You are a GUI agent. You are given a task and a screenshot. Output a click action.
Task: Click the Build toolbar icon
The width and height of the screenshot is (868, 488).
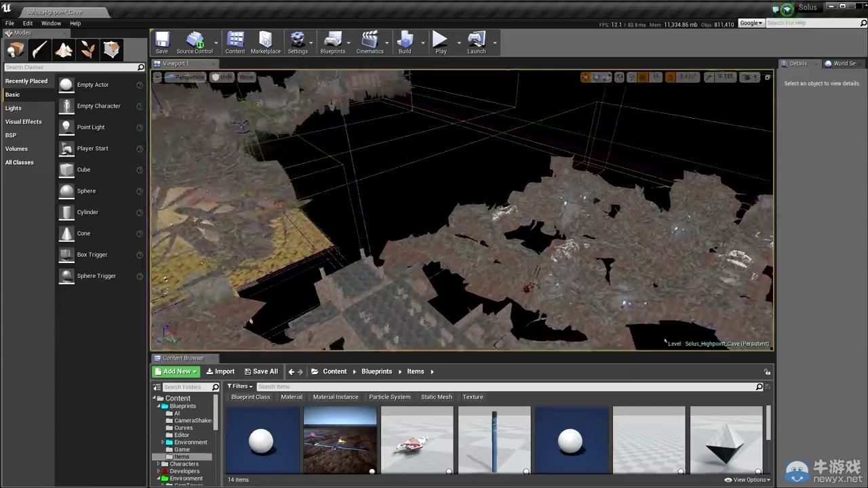(x=405, y=43)
